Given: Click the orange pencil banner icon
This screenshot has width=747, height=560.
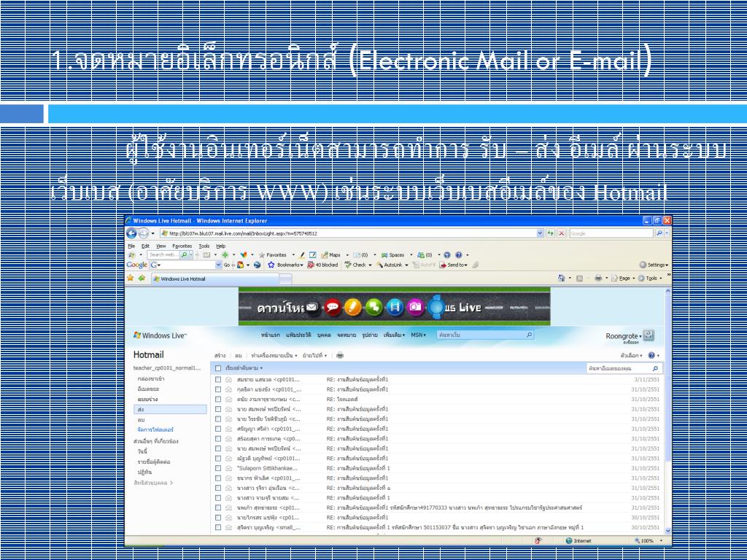Looking at the screenshot, I should 353,308.
